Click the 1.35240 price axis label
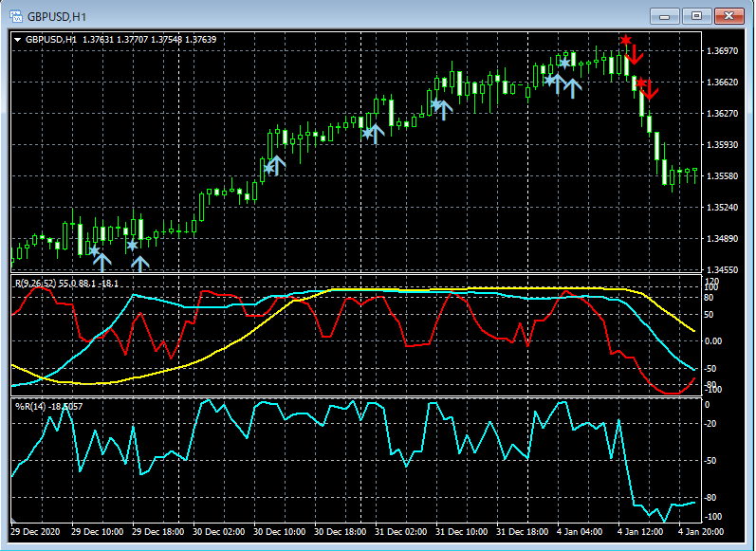The image size is (756, 551). pos(722,208)
